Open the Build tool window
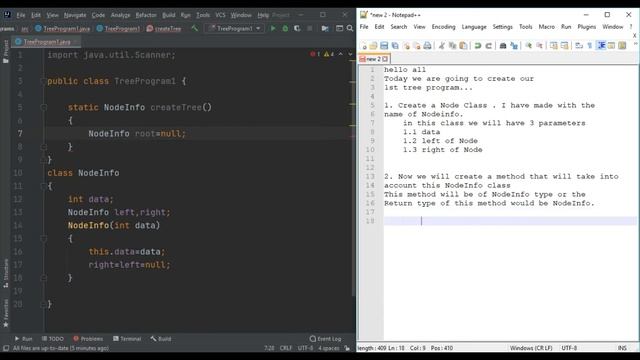This screenshot has width=640, height=360. 161,339
